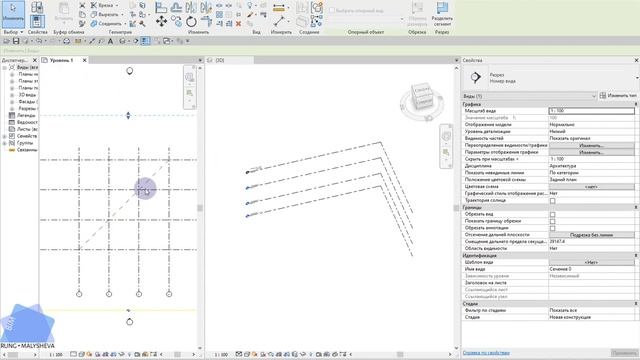640x360 pixels.
Task: Activate the Rotate tool icon
Action: click(x=191, y=21)
